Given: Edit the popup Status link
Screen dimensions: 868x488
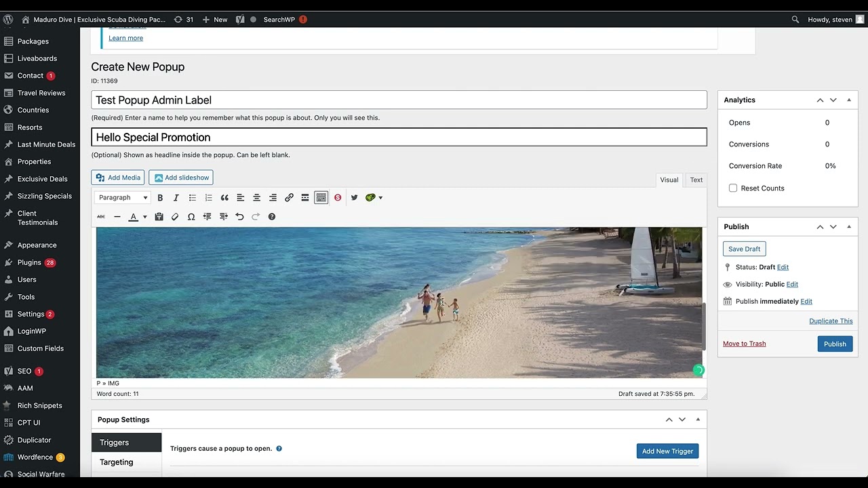Looking at the screenshot, I should click(783, 267).
